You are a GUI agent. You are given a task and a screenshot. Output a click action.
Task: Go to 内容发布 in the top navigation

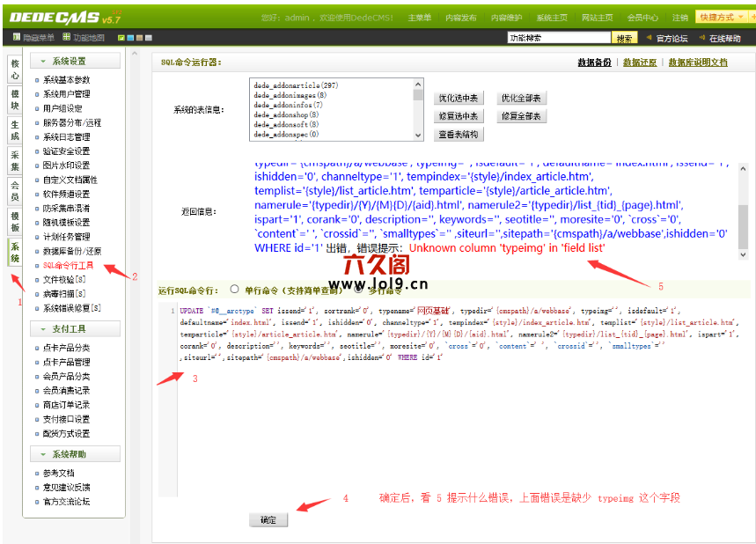(461, 18)
